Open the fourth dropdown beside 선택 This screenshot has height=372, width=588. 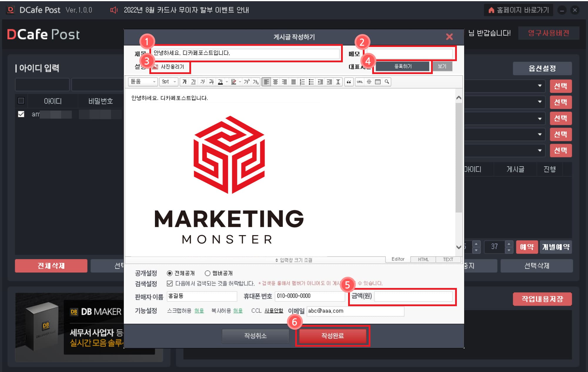coord(540,135)
